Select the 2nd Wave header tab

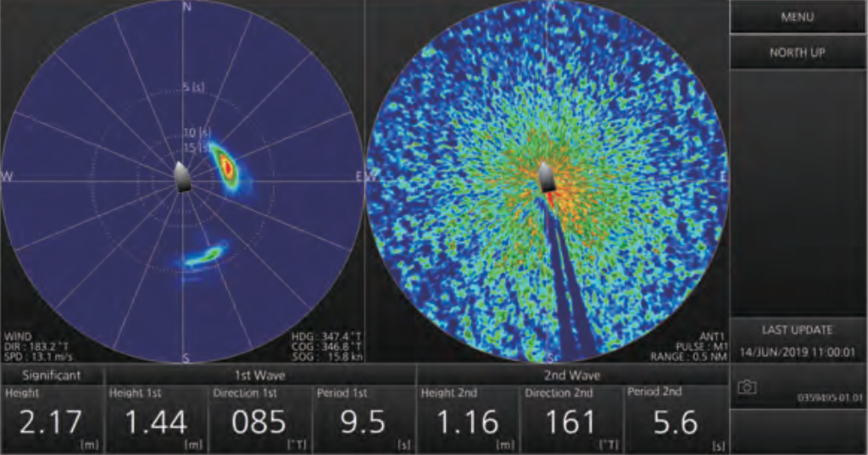pos(571,374)
